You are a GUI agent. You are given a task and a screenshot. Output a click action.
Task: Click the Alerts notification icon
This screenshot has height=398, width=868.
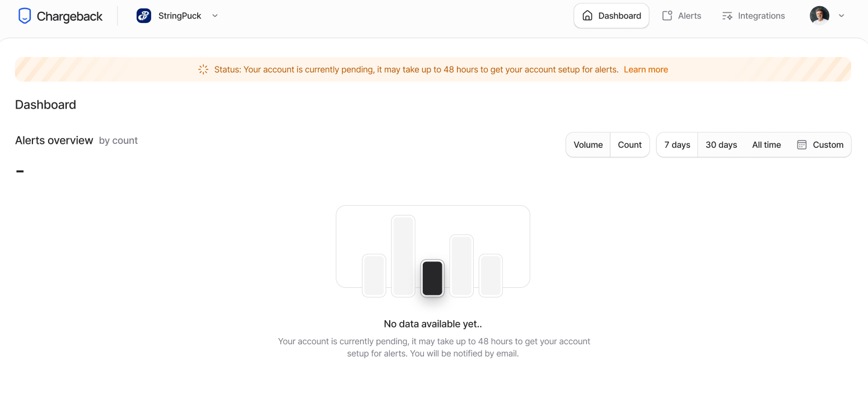pyautogui.click(x=667, y=16)
